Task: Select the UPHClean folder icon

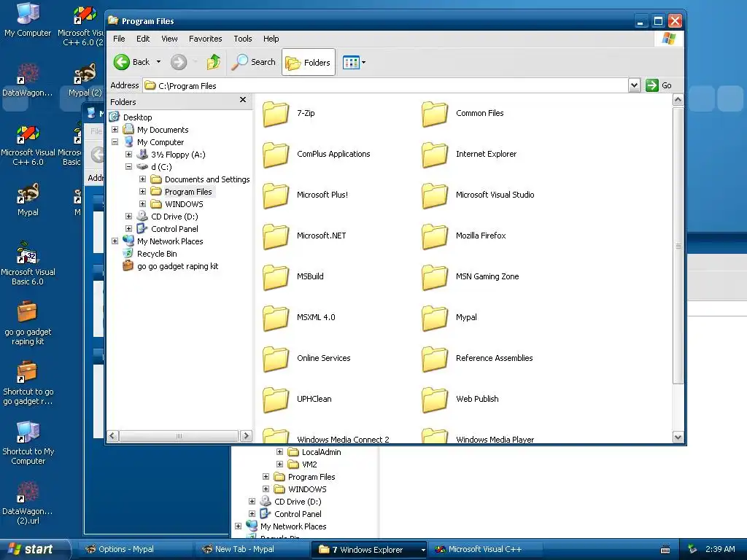Action: tap(276, 400)
